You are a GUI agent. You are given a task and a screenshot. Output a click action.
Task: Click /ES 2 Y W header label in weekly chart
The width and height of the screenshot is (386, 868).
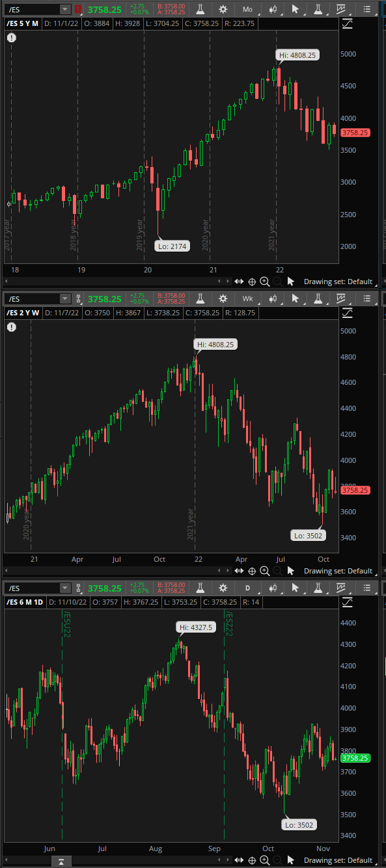pos(23,313)
